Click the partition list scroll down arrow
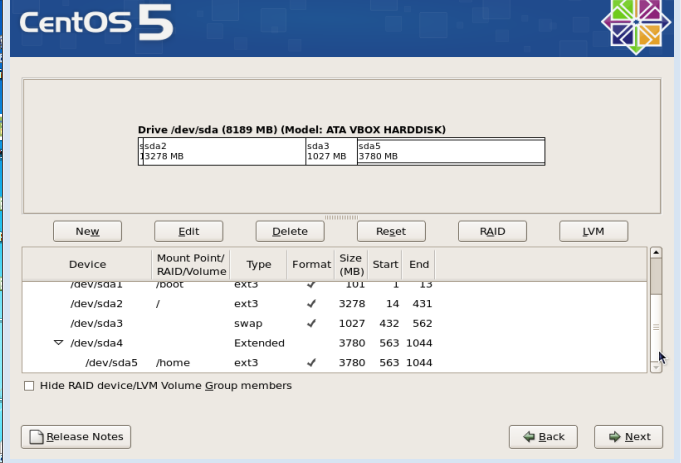 (x=656, y=367)
